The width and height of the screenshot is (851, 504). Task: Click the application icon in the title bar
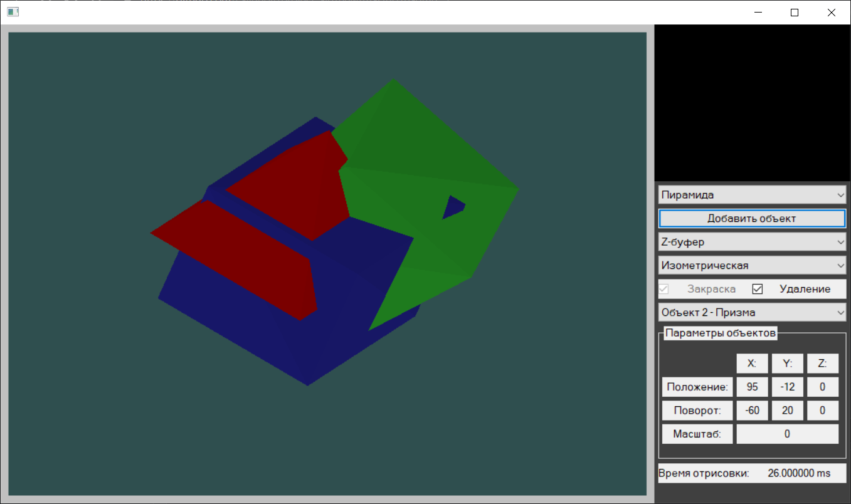(13, 11)
